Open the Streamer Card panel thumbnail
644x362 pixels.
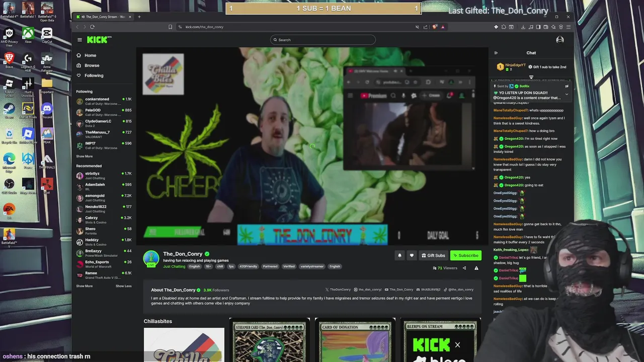click(269, 340)
